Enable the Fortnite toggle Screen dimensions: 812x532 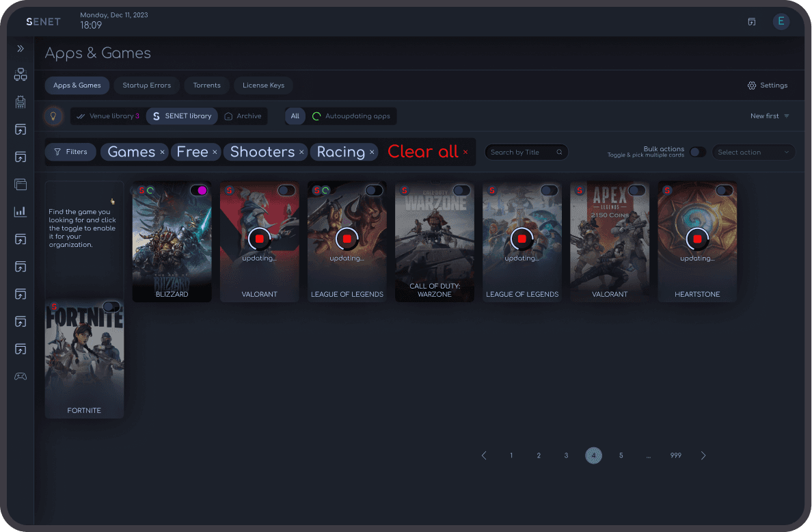point(111,306)
